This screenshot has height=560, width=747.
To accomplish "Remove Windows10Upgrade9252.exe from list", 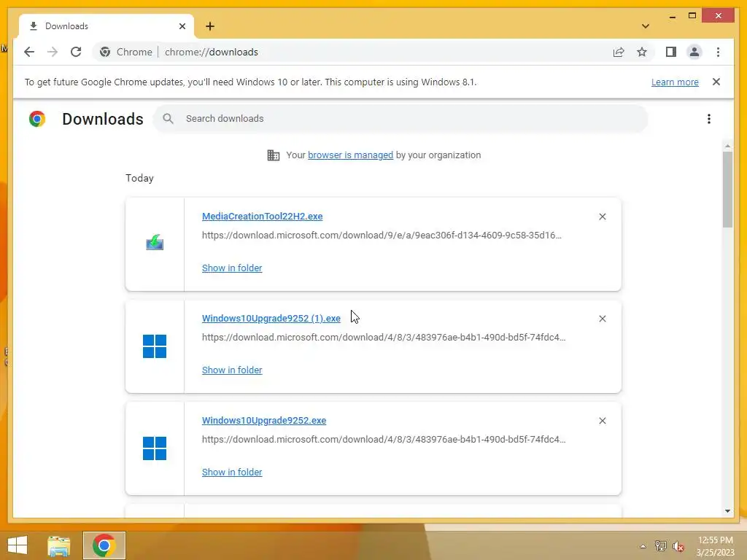I will 602,421.
